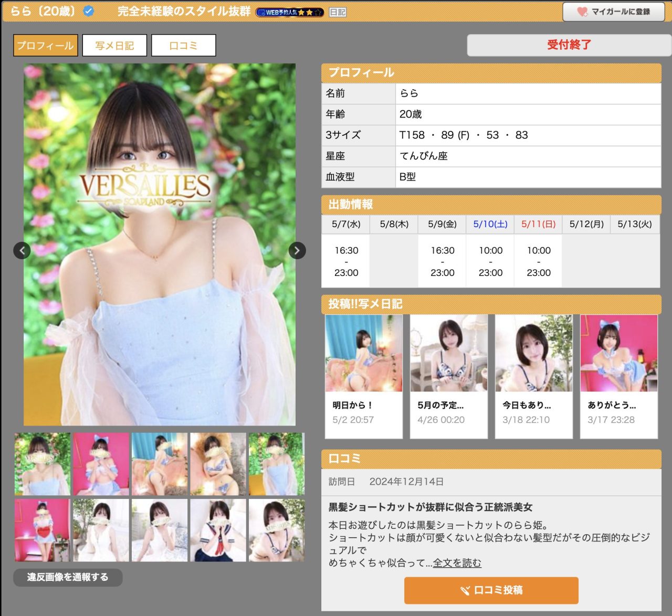Viewport: 672px width, 616px height.
Task: Open the ありがとう diary post from 3/17
Action: click(619, 376)
